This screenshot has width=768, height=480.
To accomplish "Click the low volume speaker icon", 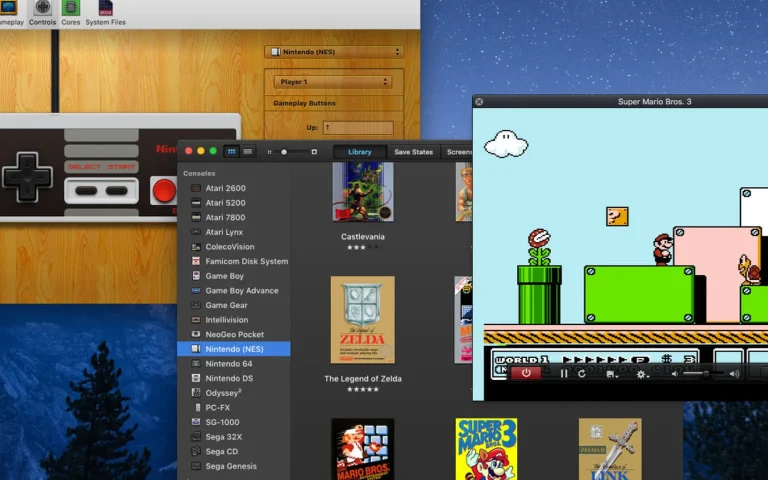I will pyautogui.click(x=674, y=374).
